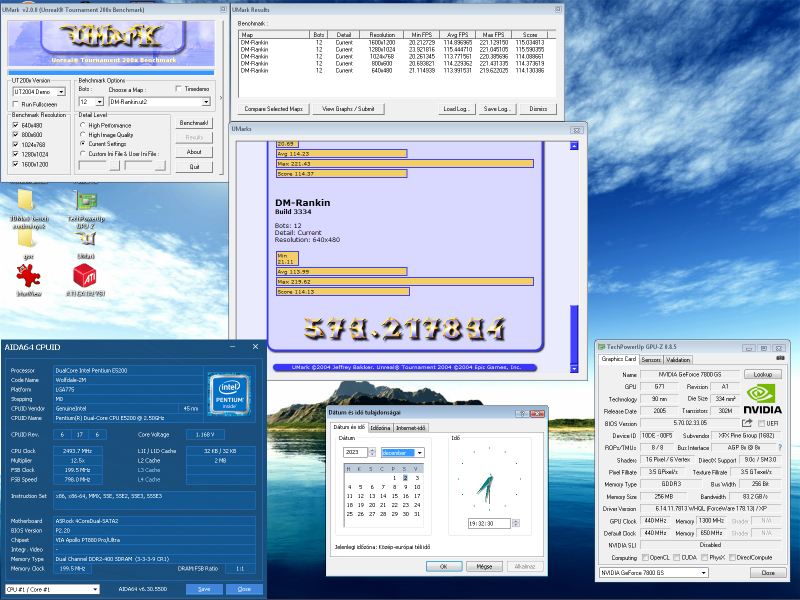Open the CPU #1 / Core #1 dropdown
This screenshot has height=600, width=800.
click(x=95, y=589)
